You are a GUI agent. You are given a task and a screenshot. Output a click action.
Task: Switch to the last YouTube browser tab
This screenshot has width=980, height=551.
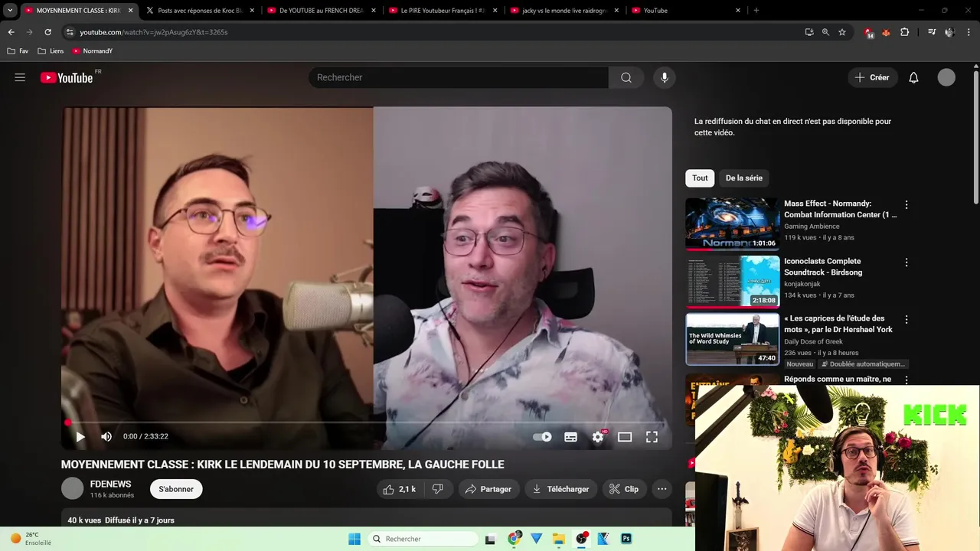click(x=685, y=11)
